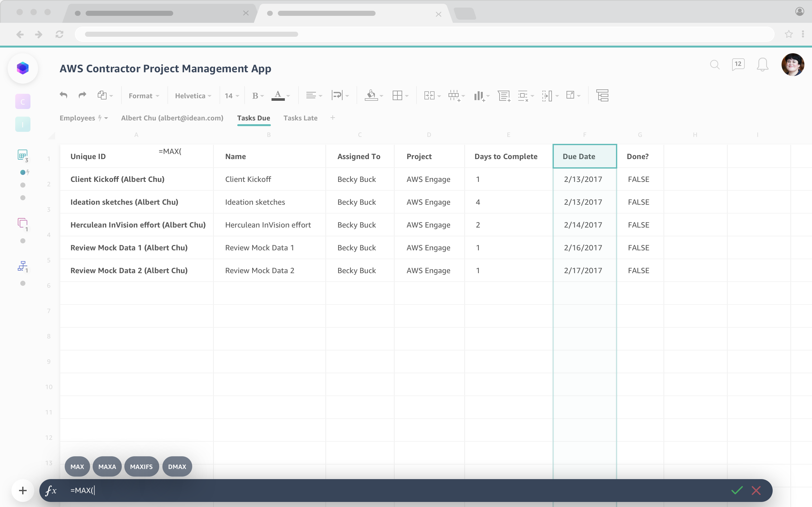Screen dimensions: 812x507
Task: Click the search magnifier icon
Action: 715,64
